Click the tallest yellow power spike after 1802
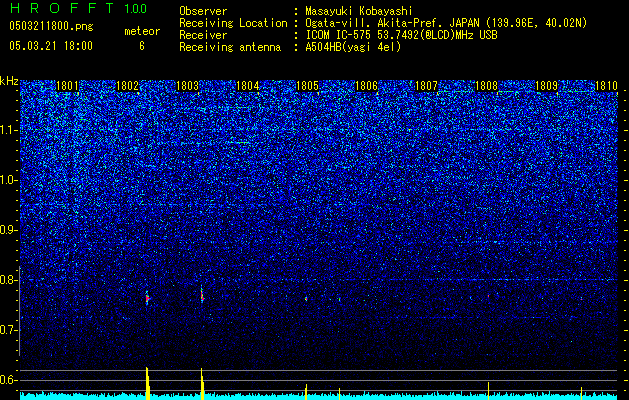The width and height of the screenshot is (629, 400). click(147, 383)
